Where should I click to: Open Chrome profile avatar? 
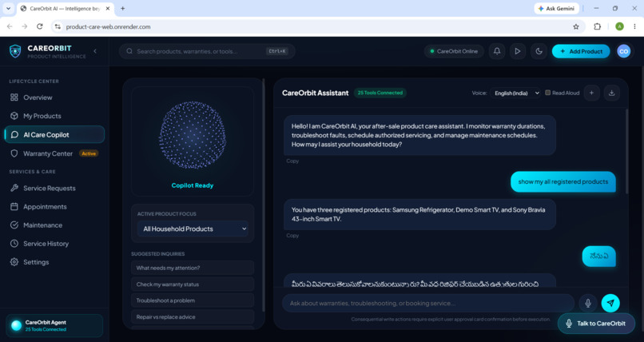pos(619,26)
